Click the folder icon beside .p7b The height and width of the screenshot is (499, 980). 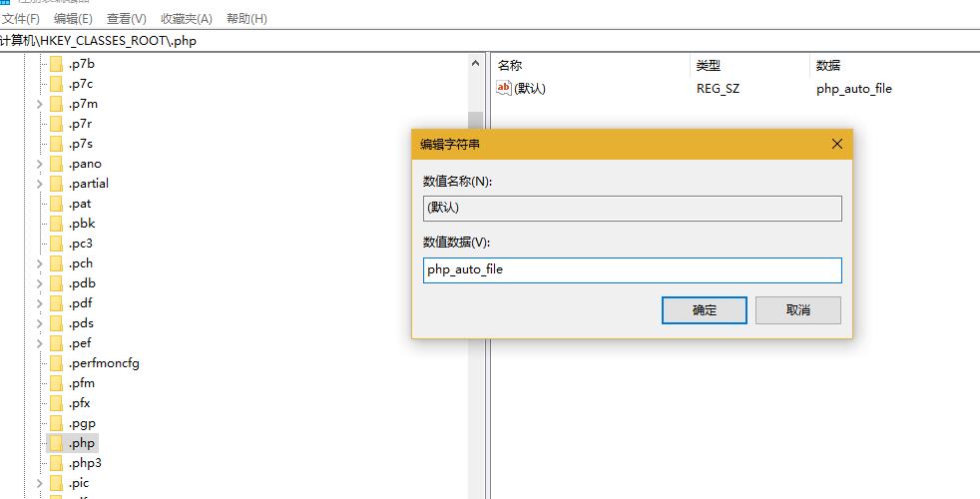(x=56, y=64)
